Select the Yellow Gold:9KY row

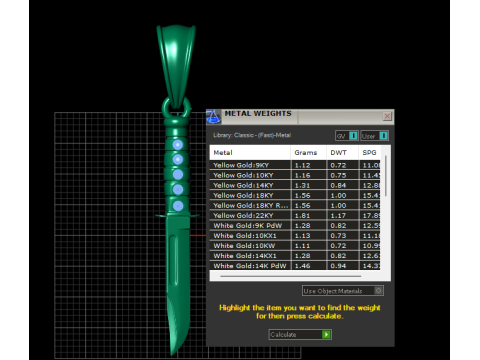tap(295, 165)
